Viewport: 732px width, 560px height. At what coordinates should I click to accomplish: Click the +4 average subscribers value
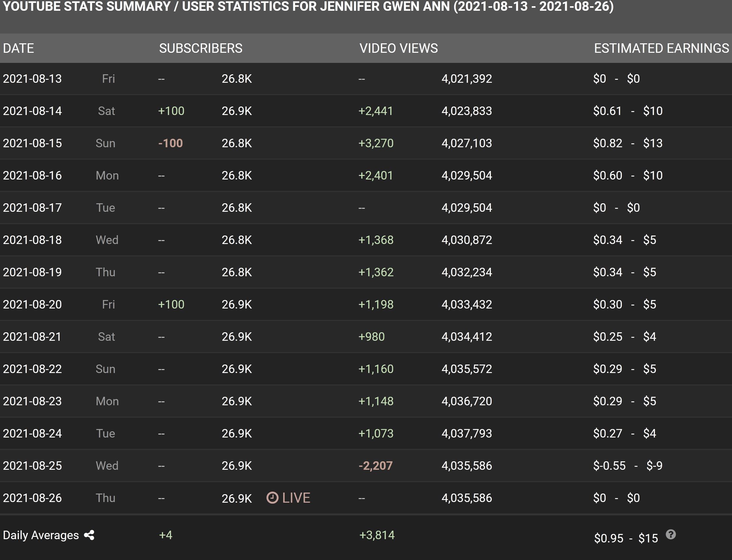166,535
